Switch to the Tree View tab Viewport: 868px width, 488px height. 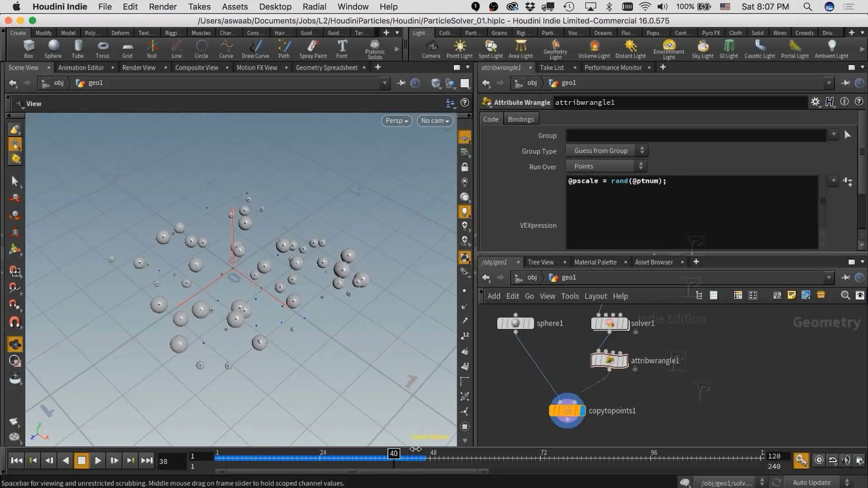click(541, 262)
